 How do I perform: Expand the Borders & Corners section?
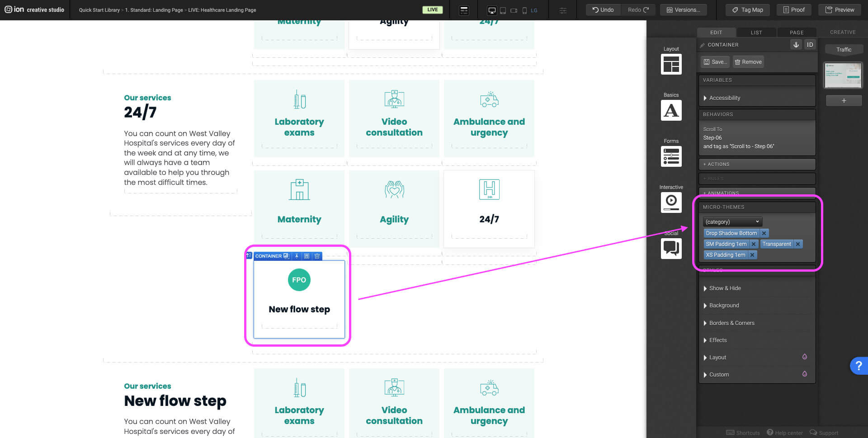click(731, 323)
